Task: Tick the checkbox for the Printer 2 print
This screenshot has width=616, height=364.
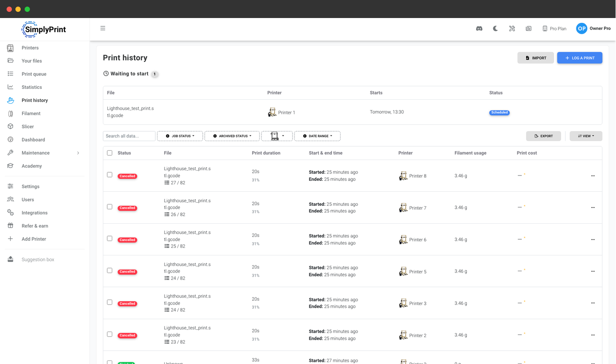Action: click(x=110, y=334)
